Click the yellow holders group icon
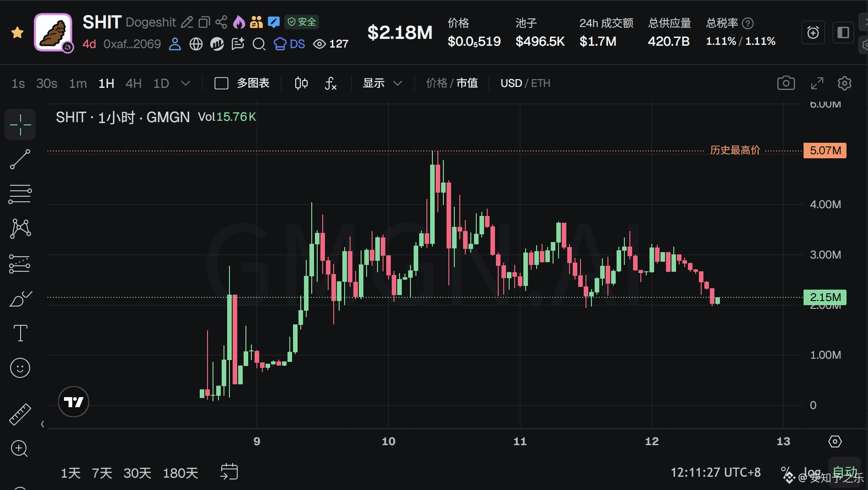Viewport: 868px width, 490px height. [x=256, y=22]
